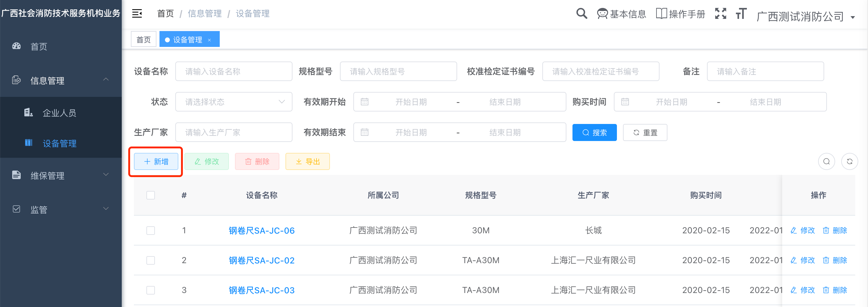Collapse the 信息管理 menu chevron
Image resolution: width=868 pixels, height=307 pixels.
tap(106, 79)
